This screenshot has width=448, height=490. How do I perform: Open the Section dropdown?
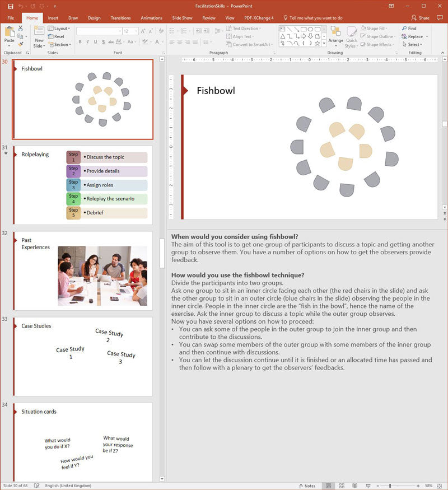point(59,45)
